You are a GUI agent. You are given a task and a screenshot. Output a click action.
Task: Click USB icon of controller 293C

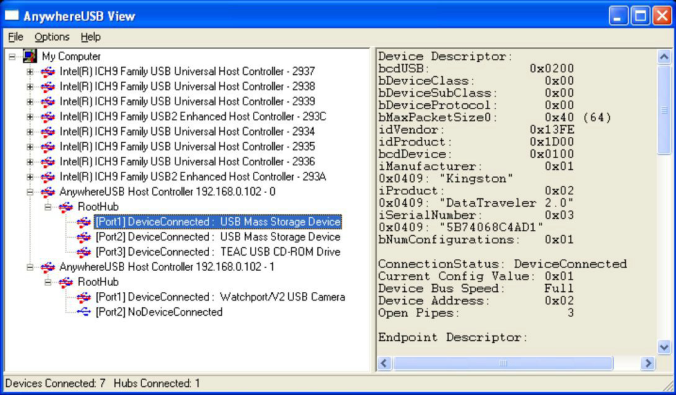coord(48,117)
